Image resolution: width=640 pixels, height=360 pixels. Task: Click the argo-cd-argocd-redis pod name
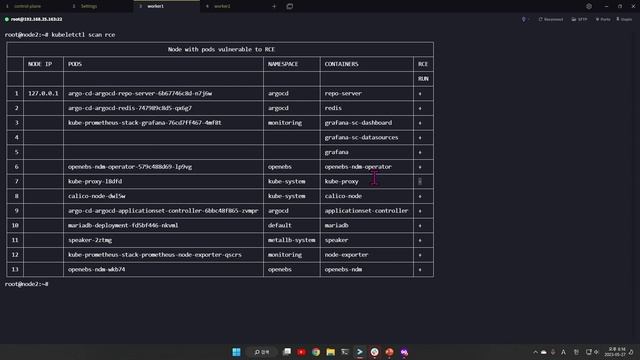pyautogui.click(x=130, y=108)
